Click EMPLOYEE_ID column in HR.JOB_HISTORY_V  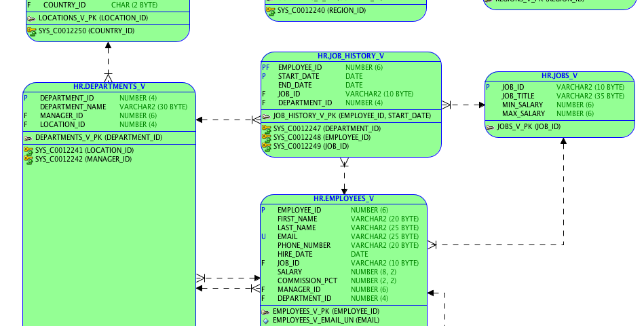point(300,67)
